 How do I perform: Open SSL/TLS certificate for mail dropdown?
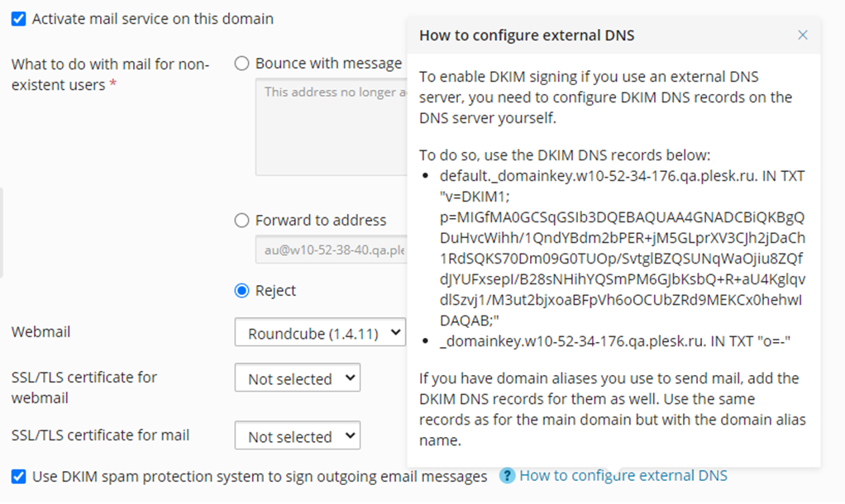pos(297,437)
